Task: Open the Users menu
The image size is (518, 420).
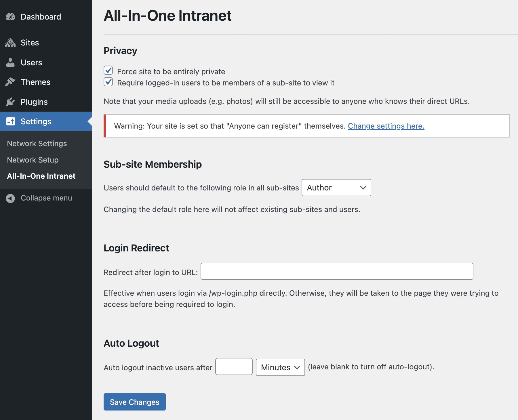Action: 46,62
